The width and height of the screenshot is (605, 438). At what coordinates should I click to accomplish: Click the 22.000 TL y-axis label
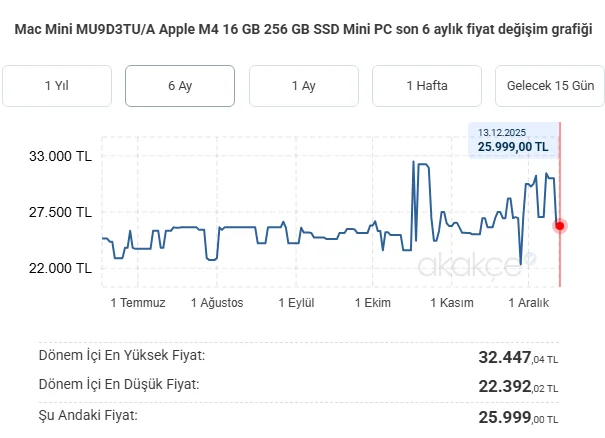62,268
